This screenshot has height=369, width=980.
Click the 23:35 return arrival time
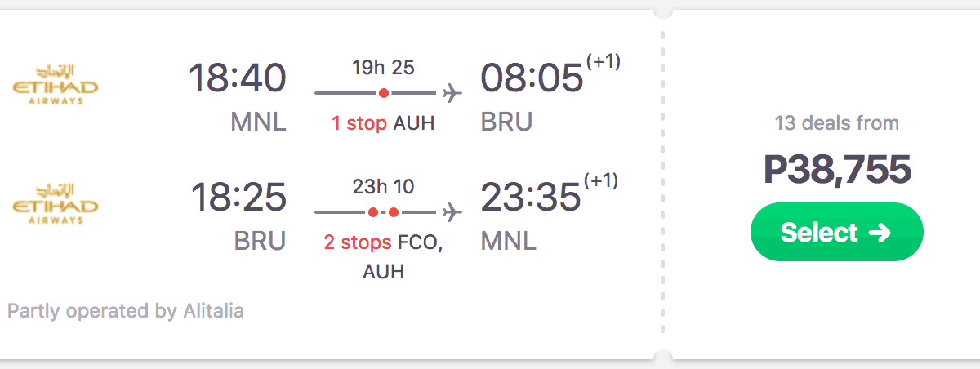pyautogui.click(x=530, y=198)
